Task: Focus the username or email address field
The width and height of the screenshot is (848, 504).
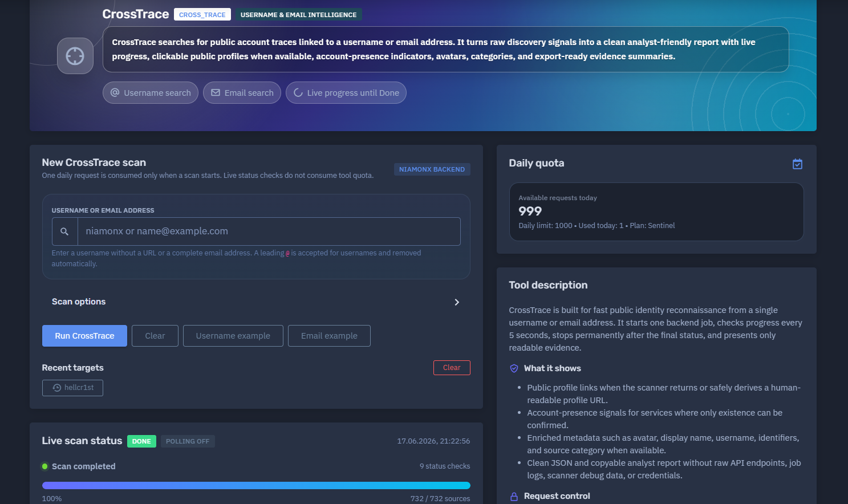Action: (x=269, y=231)
